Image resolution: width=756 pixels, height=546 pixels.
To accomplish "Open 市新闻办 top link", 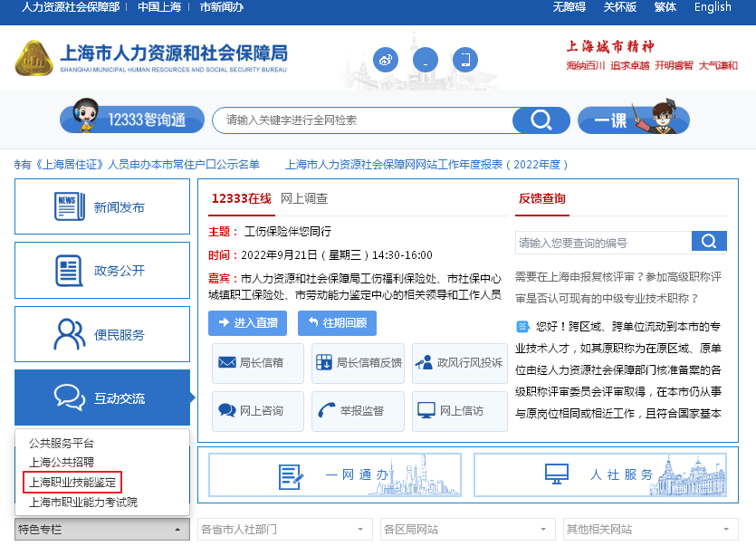I will pos(221,7).
